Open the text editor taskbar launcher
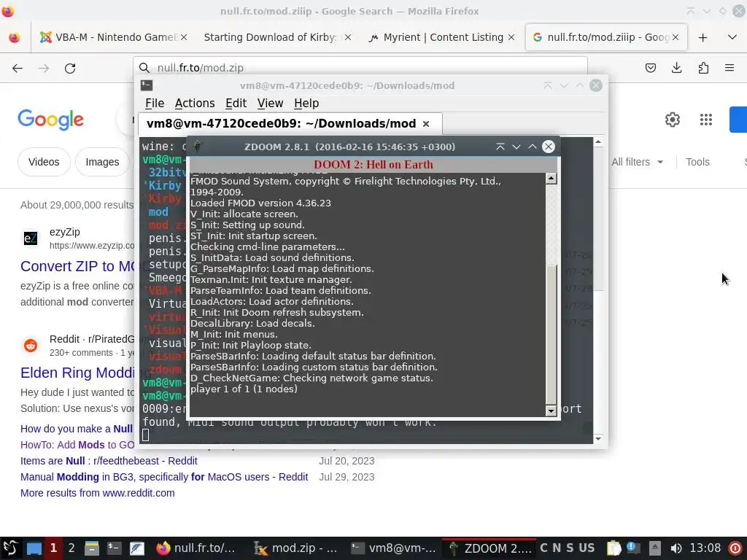The height and width of the screenshot is (560, 747). (x=137, y=548)
